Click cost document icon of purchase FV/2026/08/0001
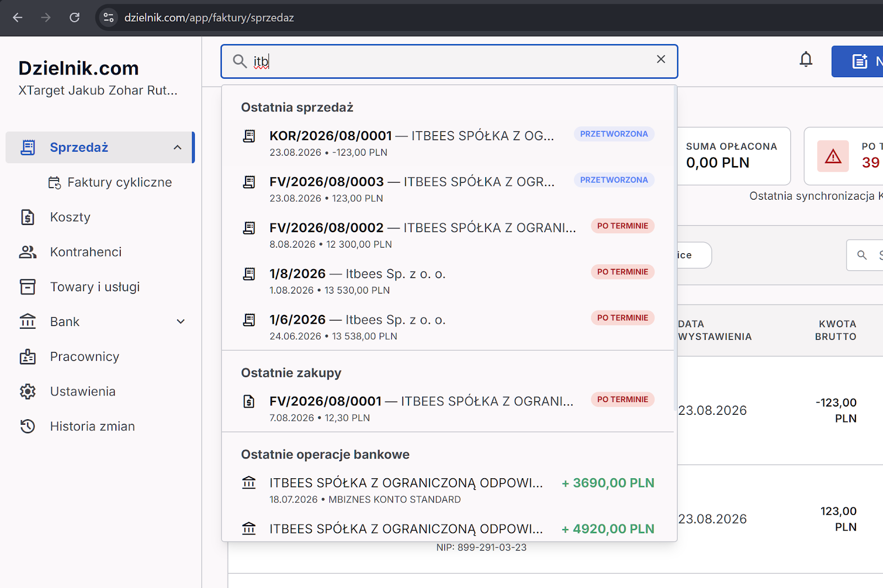Screen dimensions: 883x588 click(249, 401)
